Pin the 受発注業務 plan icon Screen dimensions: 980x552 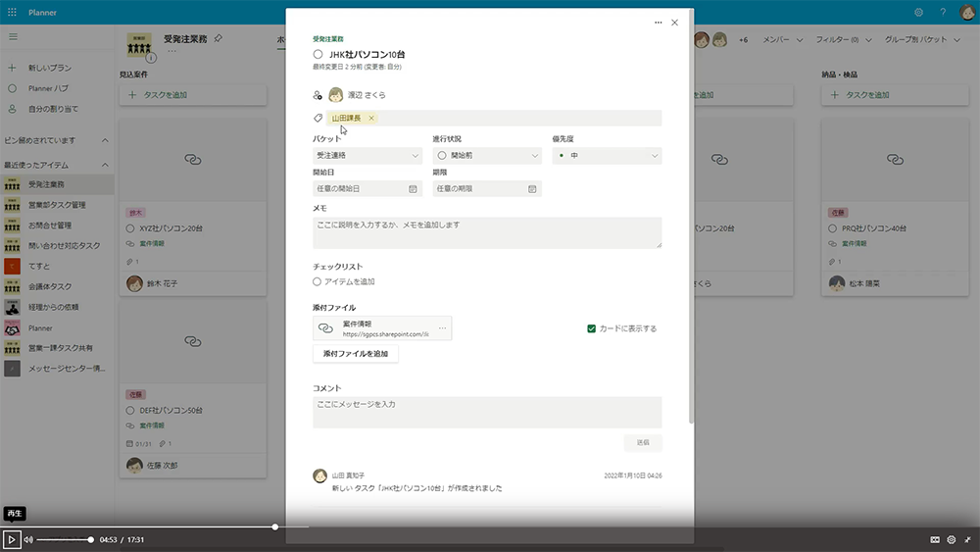coord(219,39)
